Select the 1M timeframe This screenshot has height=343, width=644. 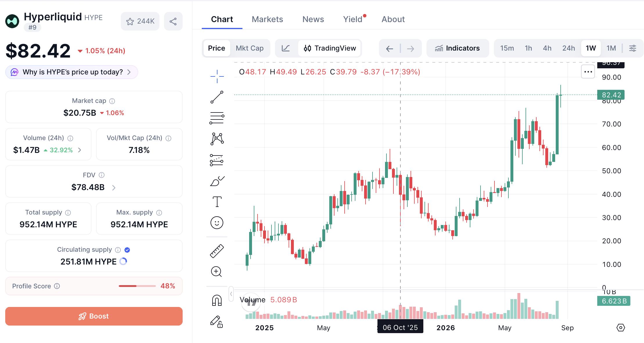611,48
